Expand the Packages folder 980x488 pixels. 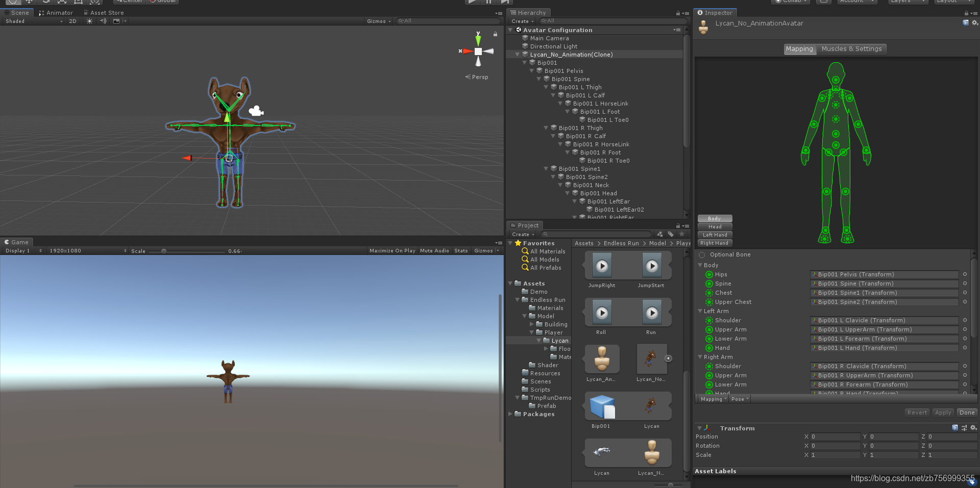point(510,414)
